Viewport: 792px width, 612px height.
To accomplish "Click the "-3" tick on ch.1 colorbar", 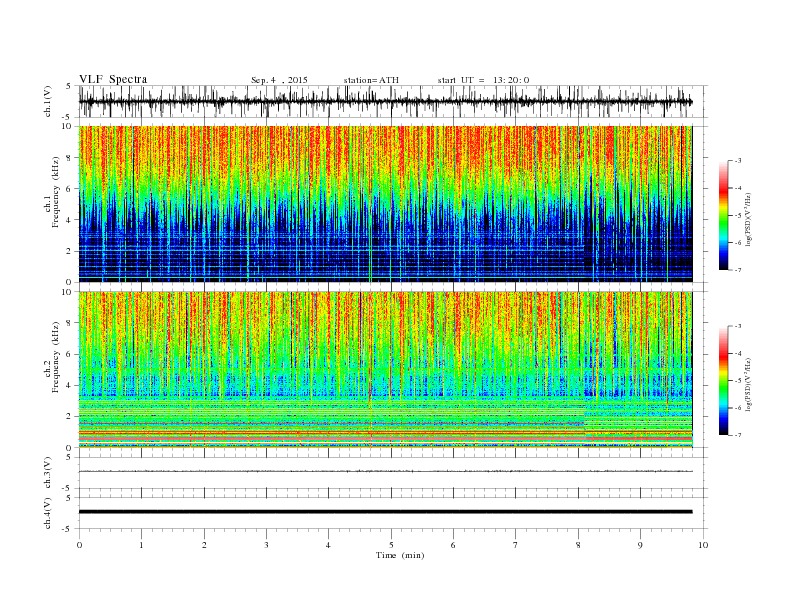I will [x=737, y=161].
